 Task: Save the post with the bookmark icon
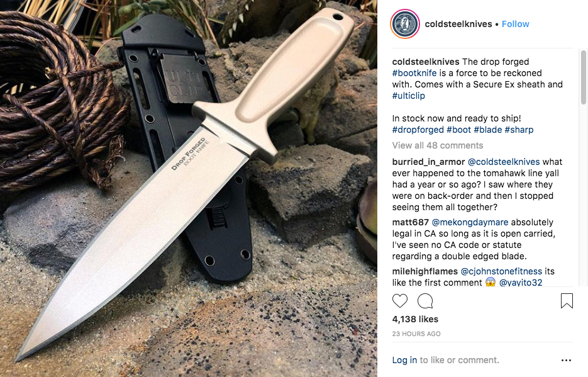(567, 301)
